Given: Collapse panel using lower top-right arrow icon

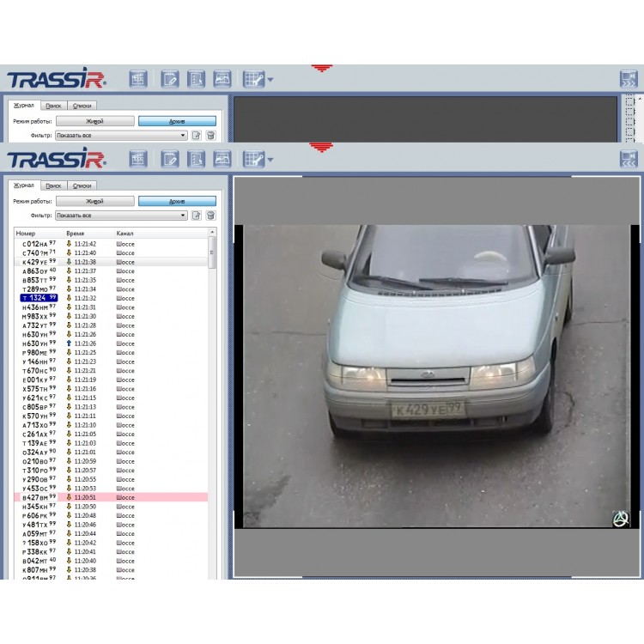Looking at the screenshot, I should [x=629, y=159].
